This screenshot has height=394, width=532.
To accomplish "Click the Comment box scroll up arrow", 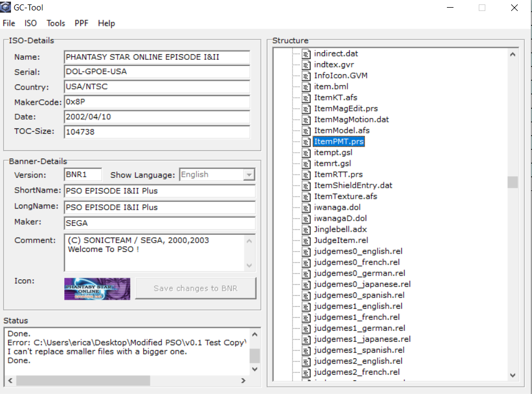I will [249, 241].
